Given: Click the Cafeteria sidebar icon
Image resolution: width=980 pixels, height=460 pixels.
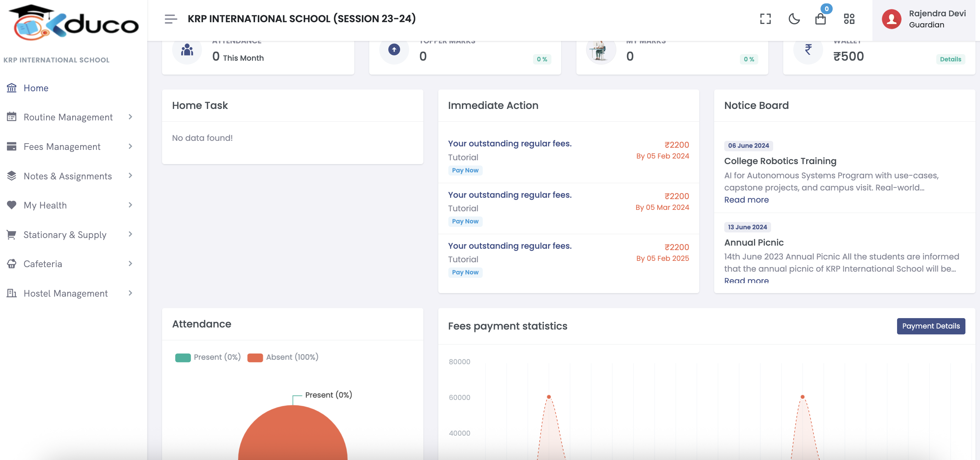Looking at the screenshot, I should 11,263.
